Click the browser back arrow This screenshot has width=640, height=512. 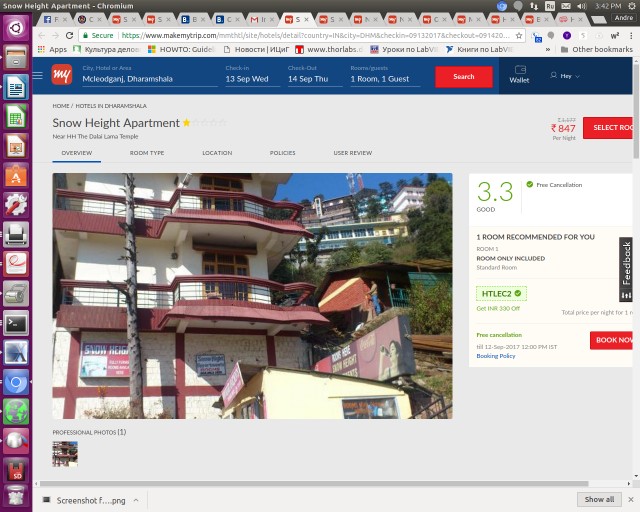42,35
